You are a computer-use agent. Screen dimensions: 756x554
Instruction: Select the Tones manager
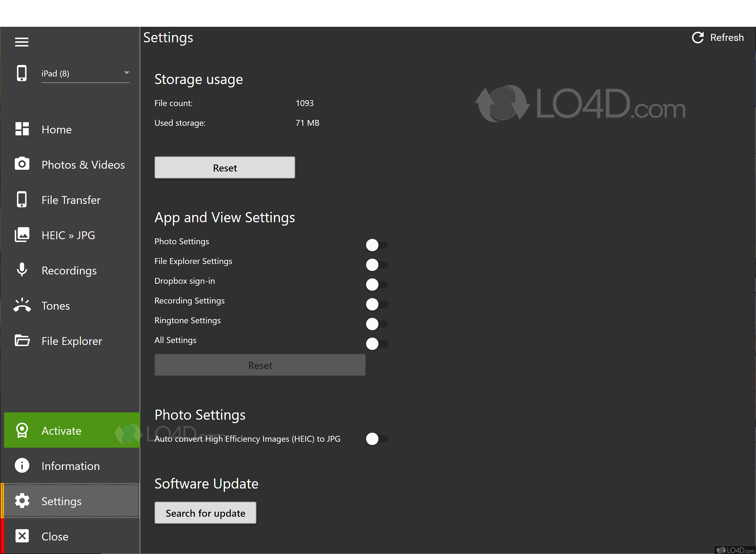pos(55,305)
